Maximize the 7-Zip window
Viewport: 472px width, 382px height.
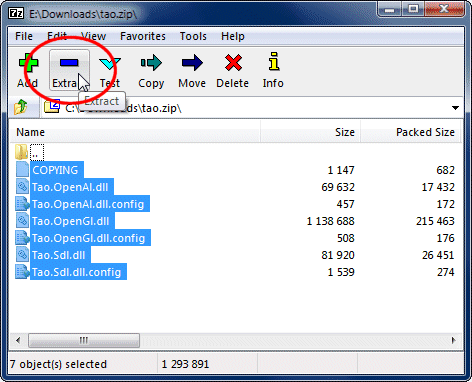413,9
